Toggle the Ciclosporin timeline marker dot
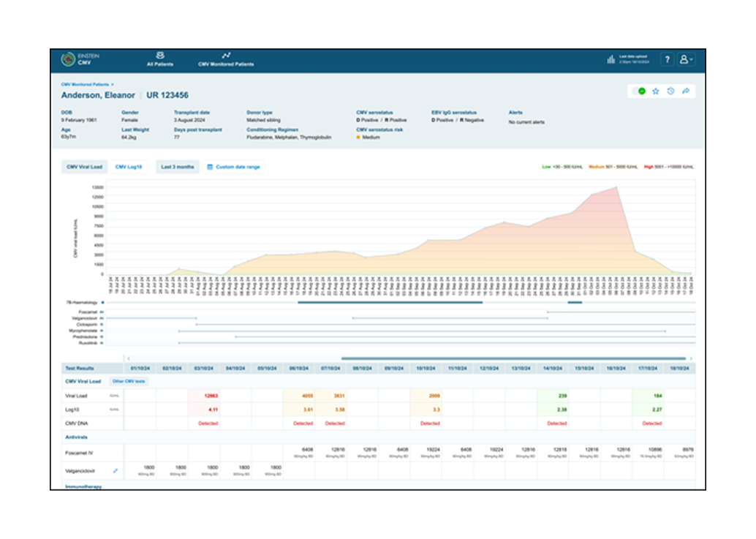This screenshot has width=756, height=539. click(102, 325)
